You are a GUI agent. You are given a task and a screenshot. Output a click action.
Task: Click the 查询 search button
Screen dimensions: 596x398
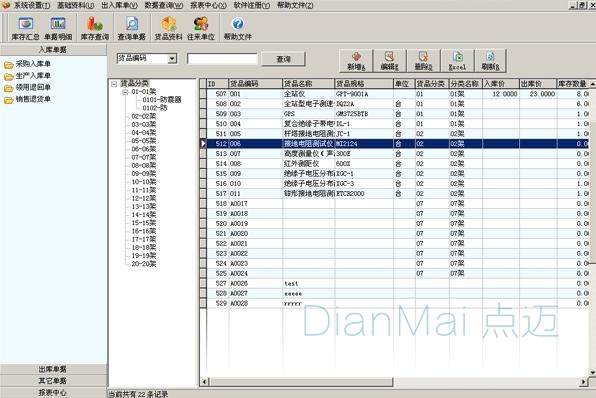[x=284, y=59]
